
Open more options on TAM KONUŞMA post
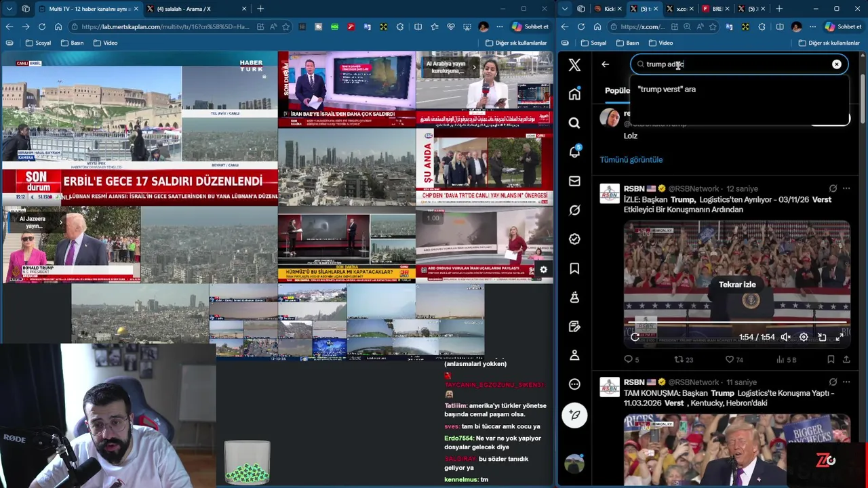click(x=846, y=382)
